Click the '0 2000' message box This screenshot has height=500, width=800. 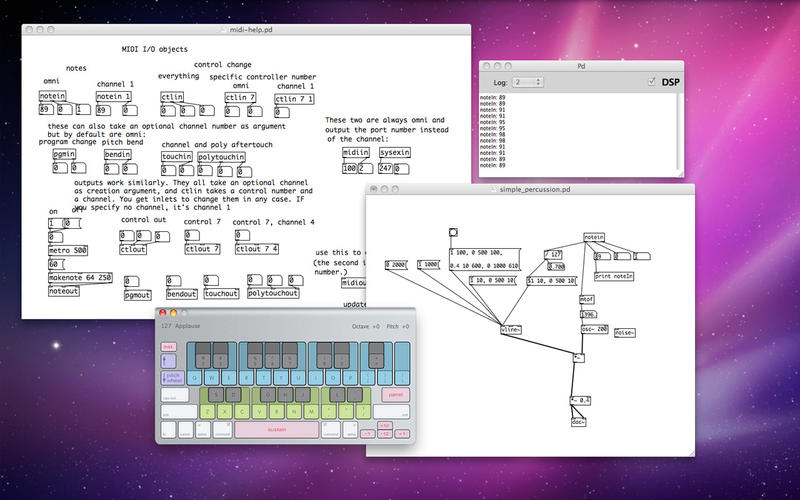[x=396, y=264]
